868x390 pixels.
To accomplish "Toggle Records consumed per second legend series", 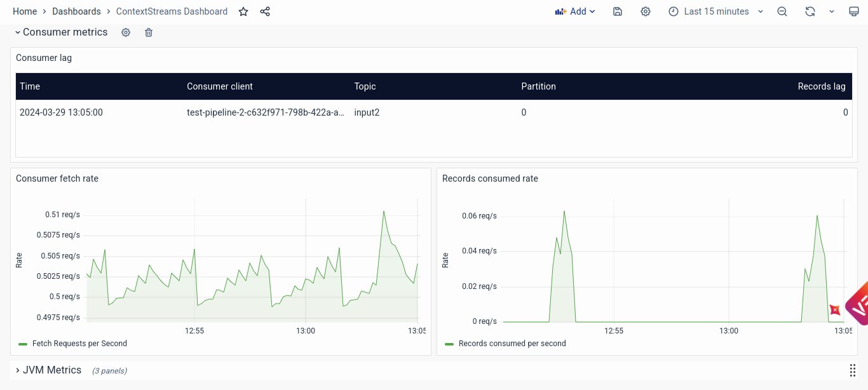I will [x=512, y=344].
